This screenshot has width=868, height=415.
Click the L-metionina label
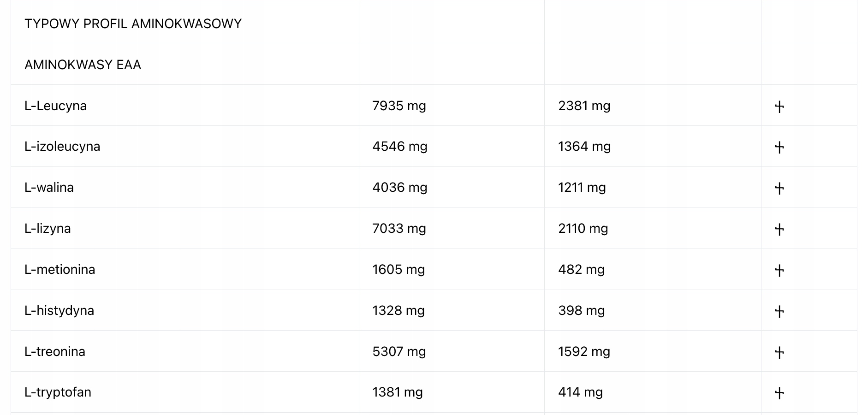point(59,269)
